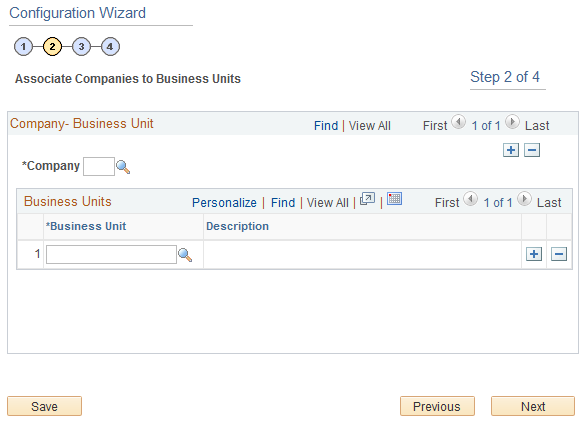Select View All in Business Units grid
The image size is (588, 424).
click(327, 203)
